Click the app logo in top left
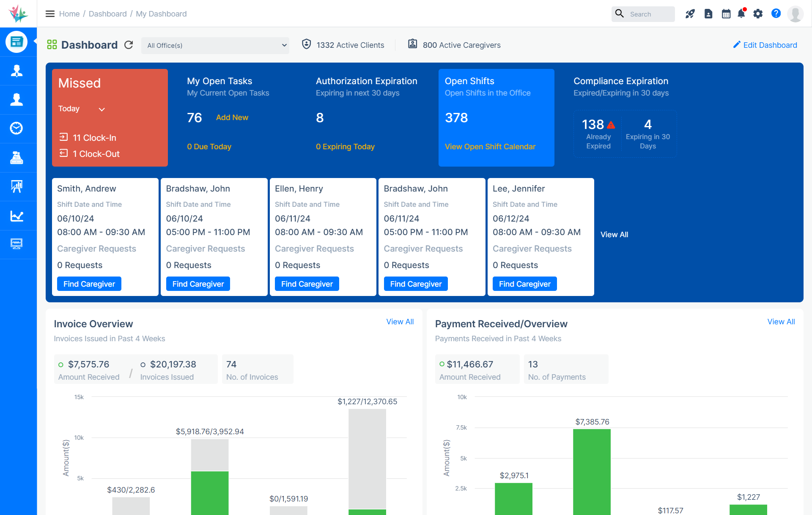Screen dimensions: 812x515 point(18,14)
